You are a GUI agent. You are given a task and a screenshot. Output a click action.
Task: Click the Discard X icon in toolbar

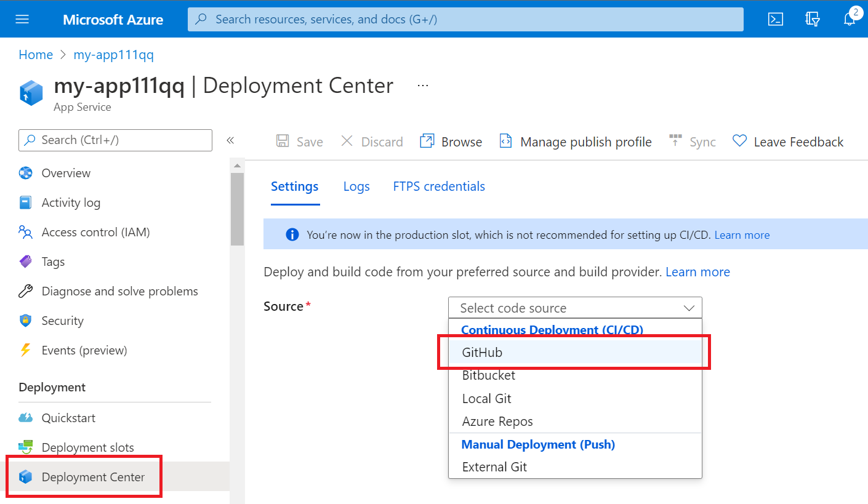(x=347, y=142)
